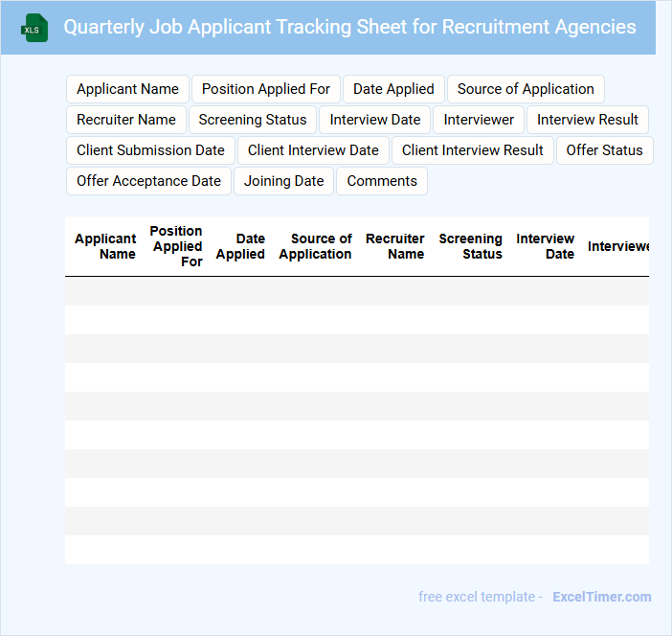Viewport: 672px width, 636px height.
Task: Select the Client Interview Result tag
Action: [x=473, y=150]
